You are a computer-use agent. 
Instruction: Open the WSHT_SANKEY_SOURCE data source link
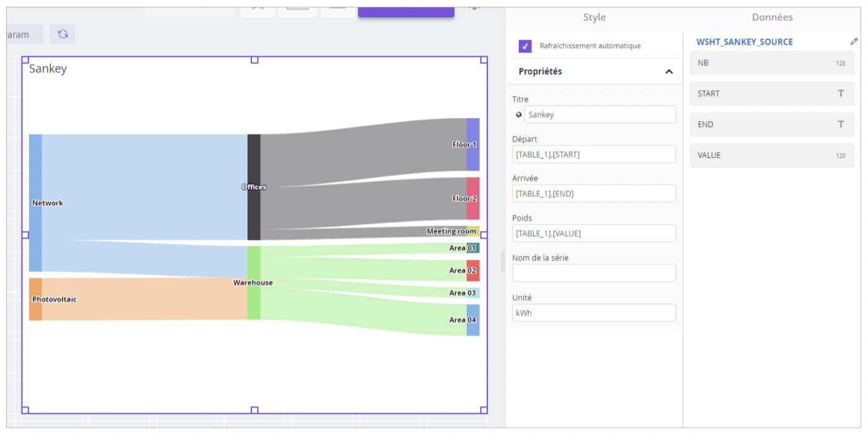coord(744,42)
